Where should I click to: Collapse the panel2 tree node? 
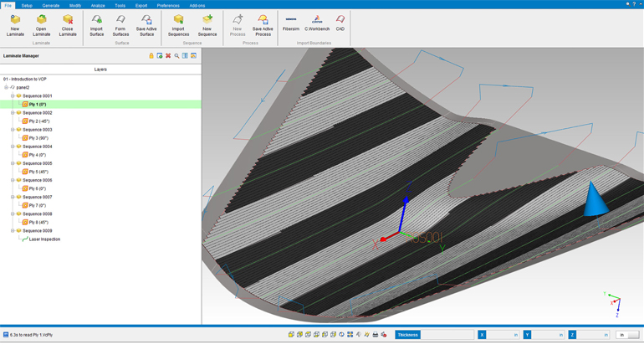click(6, 87)
